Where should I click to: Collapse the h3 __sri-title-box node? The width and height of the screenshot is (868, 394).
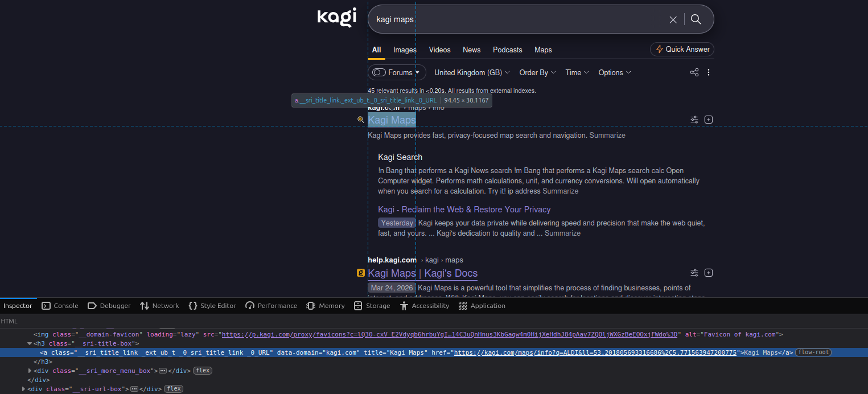tap(30, 343)
